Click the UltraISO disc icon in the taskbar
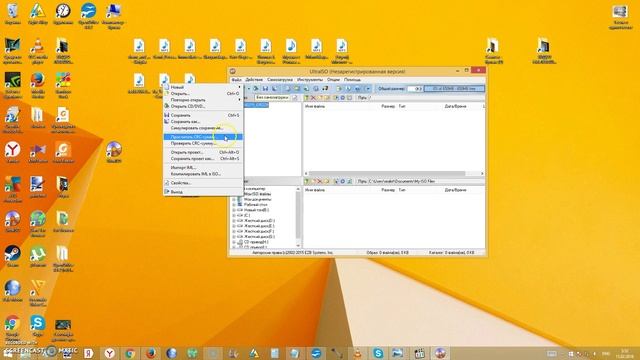The image size is (640, 360). point(440,353)
